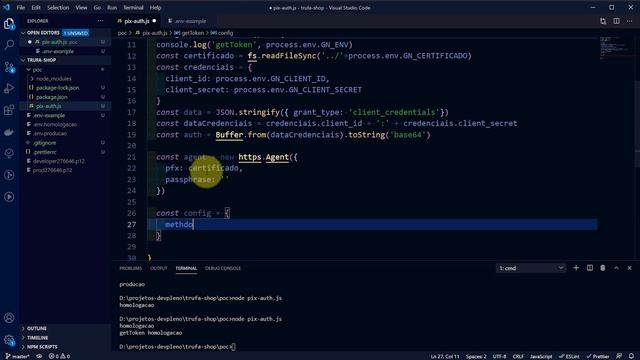Open package.json in explorer tree
The image size is (640, 360).
point(51,97)
